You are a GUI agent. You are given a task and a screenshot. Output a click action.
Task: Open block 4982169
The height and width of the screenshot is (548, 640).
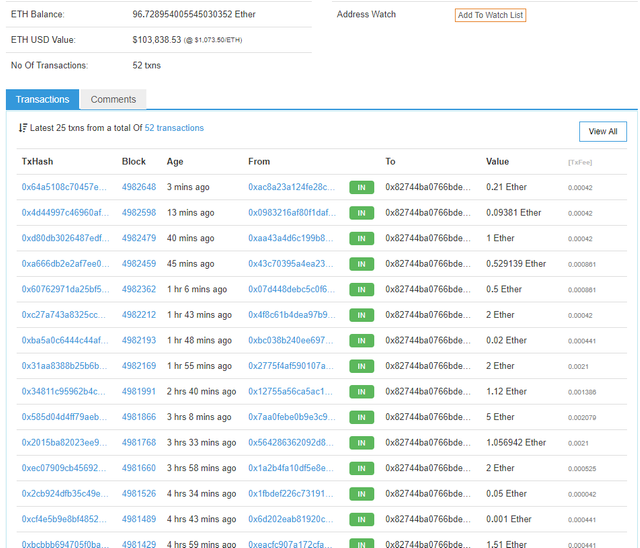(139, 366)
